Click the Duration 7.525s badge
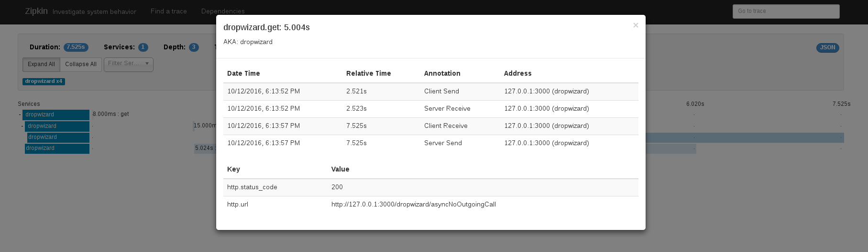Screen dimensions: 868x252 tap(76, 47)
